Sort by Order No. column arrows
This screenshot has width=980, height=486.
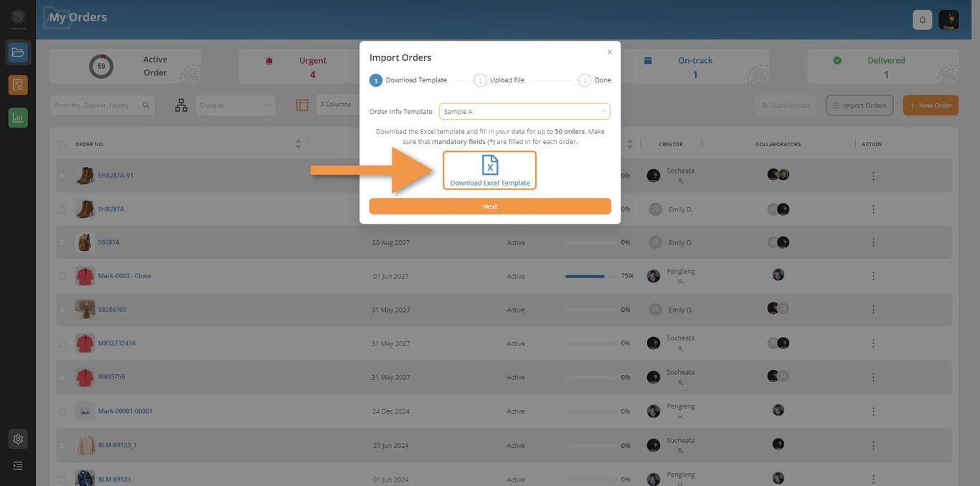[x=298, y=144]
